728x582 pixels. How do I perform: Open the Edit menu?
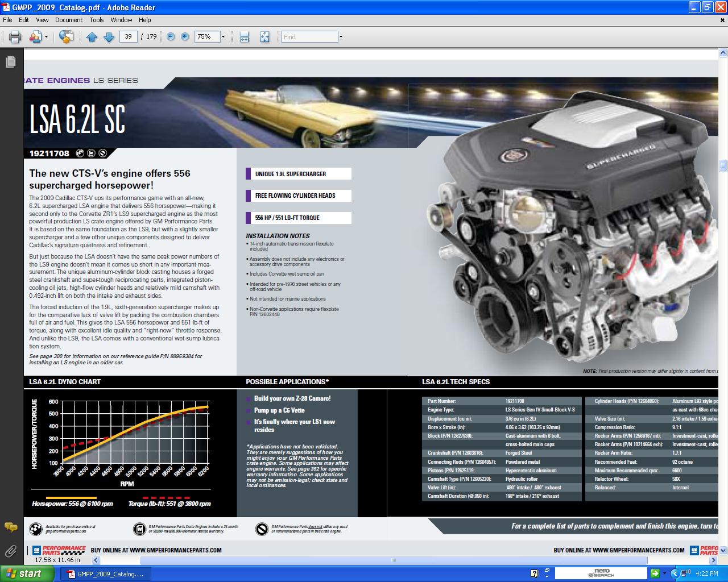pos(24,20)
